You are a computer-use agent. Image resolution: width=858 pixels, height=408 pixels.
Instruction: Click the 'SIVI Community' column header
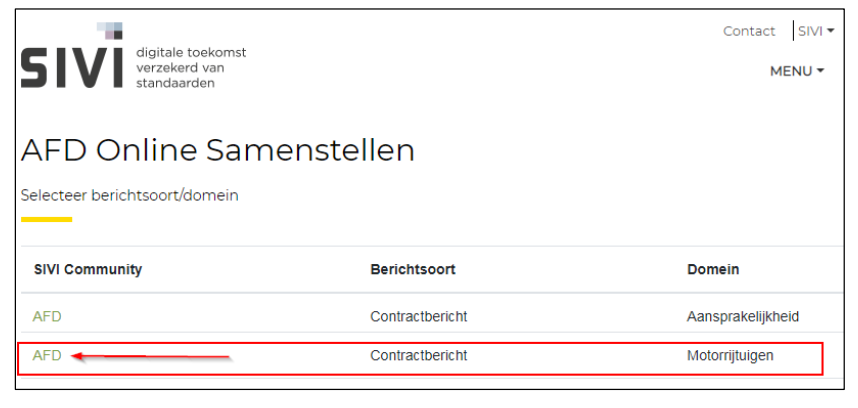coord(87,270)
